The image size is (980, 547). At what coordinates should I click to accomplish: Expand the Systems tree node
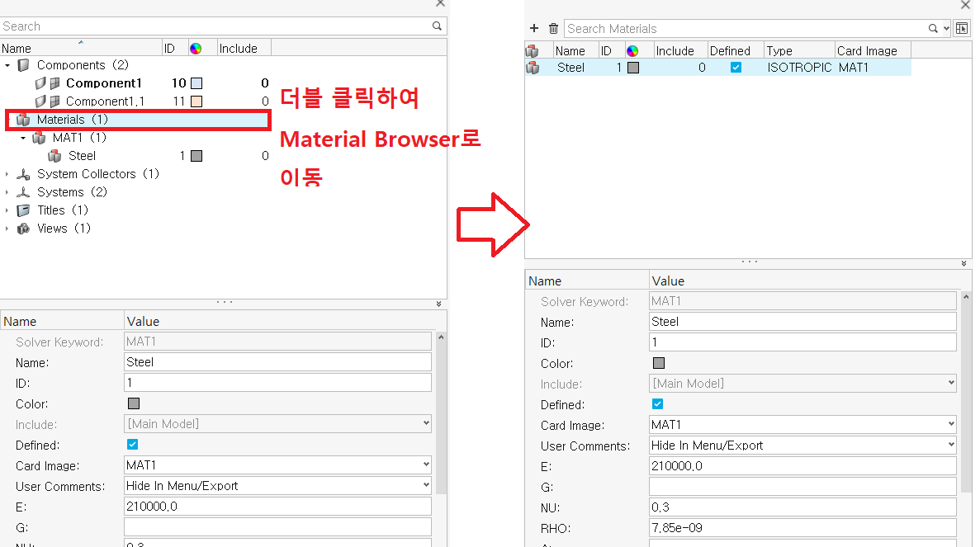(x=7, y=192)
